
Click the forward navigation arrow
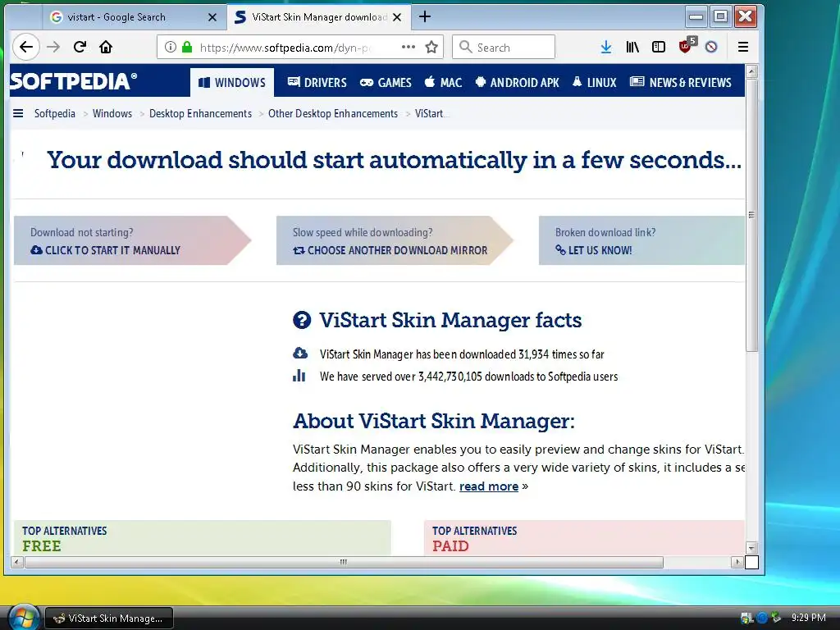[x=53, y=47]
